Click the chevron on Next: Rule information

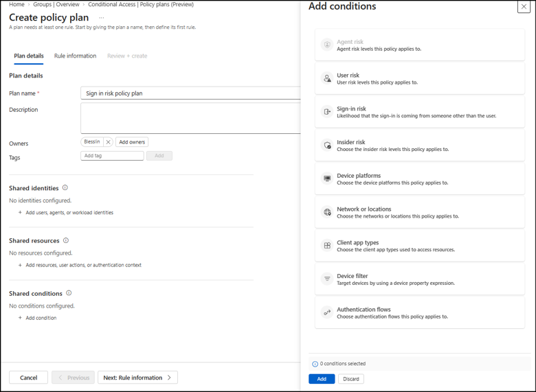[169, 378]
